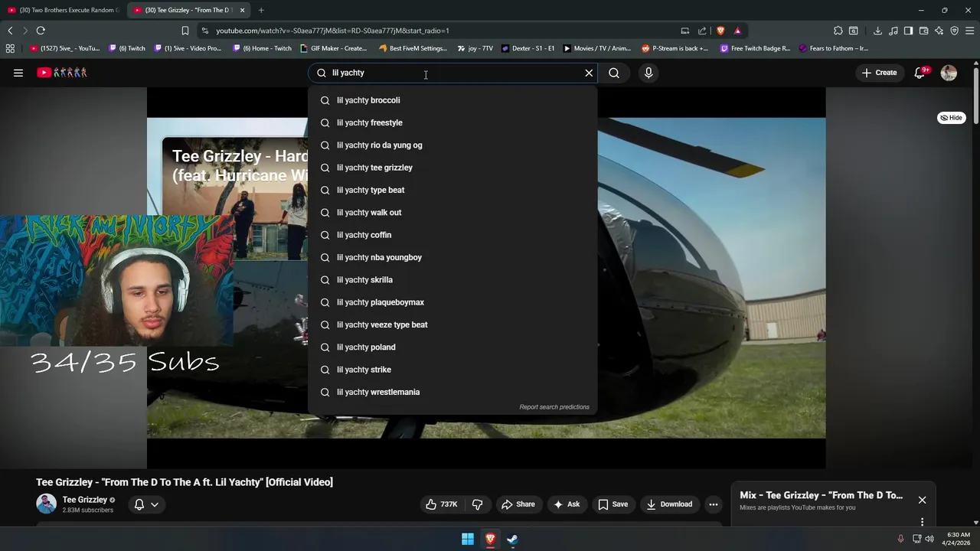This screenshot has height=551, width=980.
Task: Pick suggestion 'lil yachty type beat'
Action: tap(452, 190)
